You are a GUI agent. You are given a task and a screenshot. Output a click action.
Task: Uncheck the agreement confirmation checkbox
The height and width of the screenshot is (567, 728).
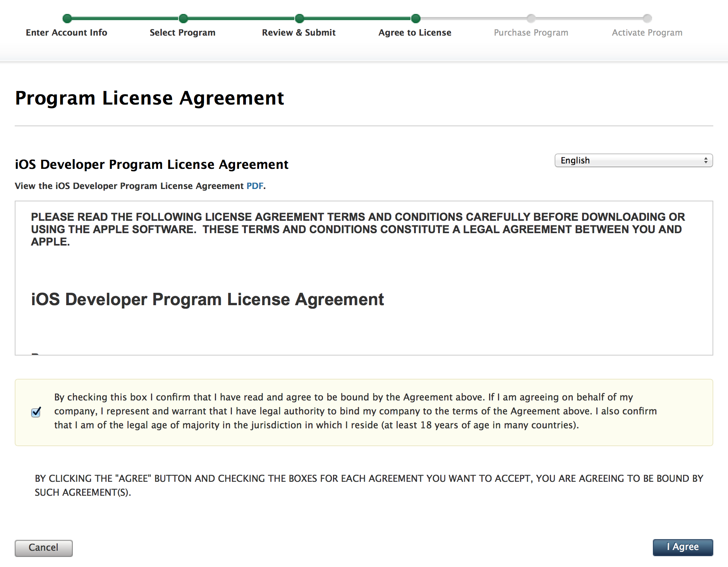36,412
